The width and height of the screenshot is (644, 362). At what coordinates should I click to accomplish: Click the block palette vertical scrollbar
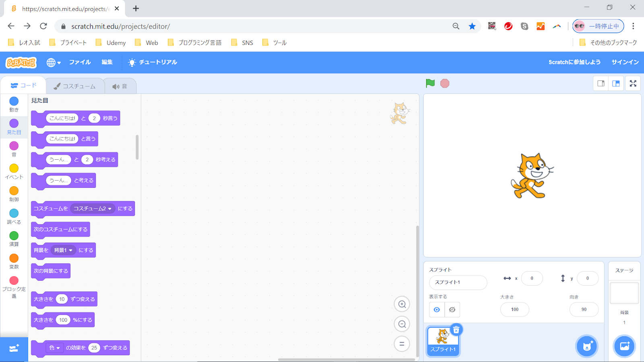(x=137, y=147)
